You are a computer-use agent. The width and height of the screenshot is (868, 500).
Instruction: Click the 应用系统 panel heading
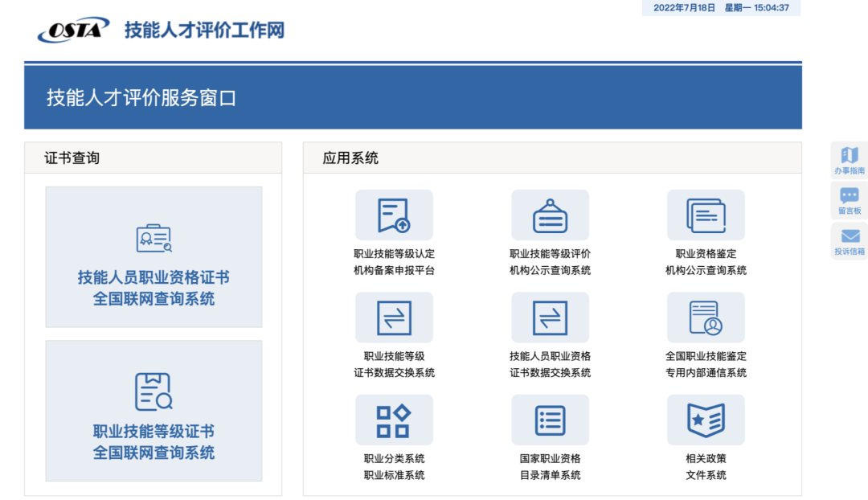(350, 158)
